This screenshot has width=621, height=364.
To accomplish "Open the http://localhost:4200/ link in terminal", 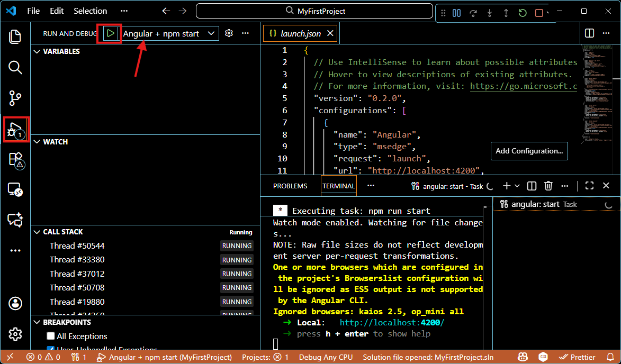I will [x=392, y=323].
